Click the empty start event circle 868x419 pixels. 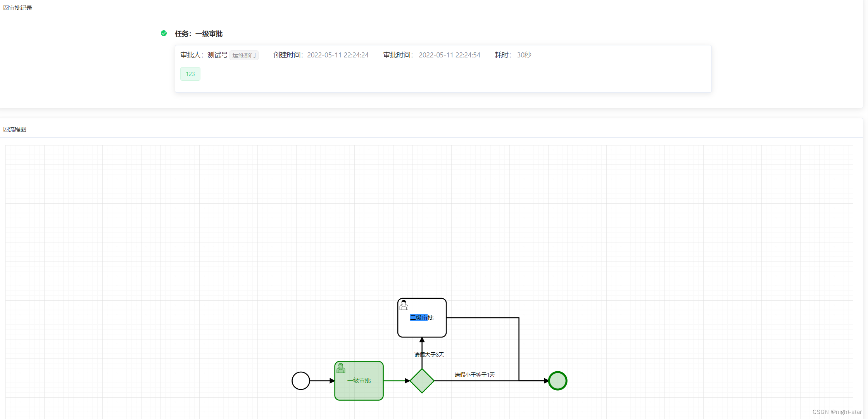300,381
